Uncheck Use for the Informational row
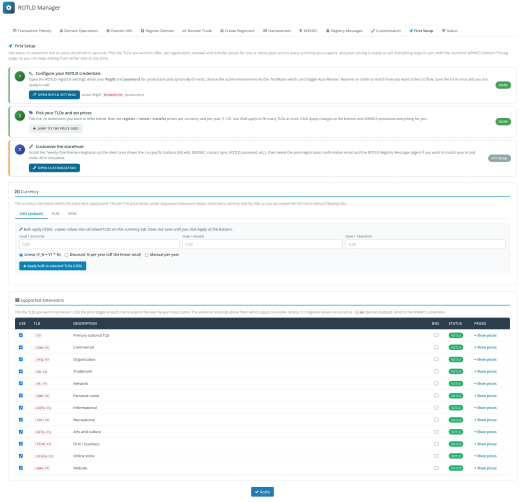 click(x=21, y=408)
